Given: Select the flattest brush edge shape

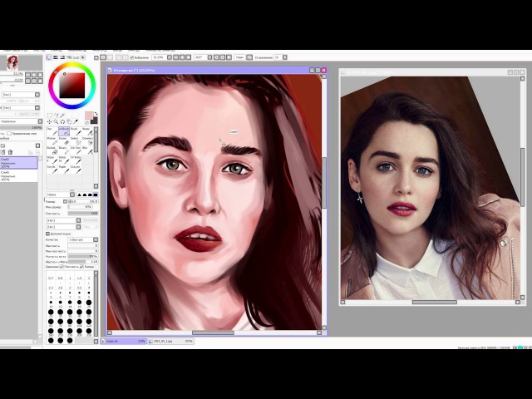Looking at the screenshot, I should (x=96, y=195).
